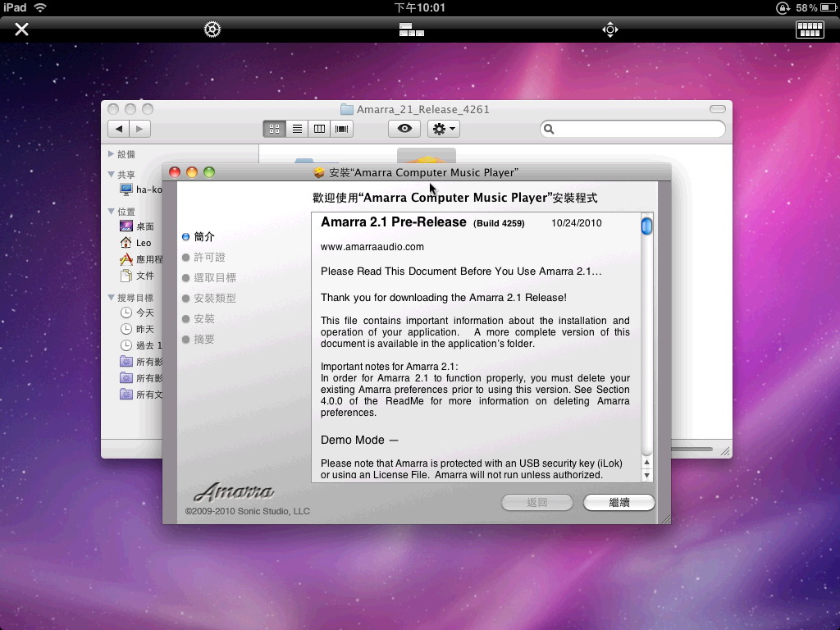Go forward in the Finder window
The height and width of the screenshot is (630, 840).
point(139,129)
